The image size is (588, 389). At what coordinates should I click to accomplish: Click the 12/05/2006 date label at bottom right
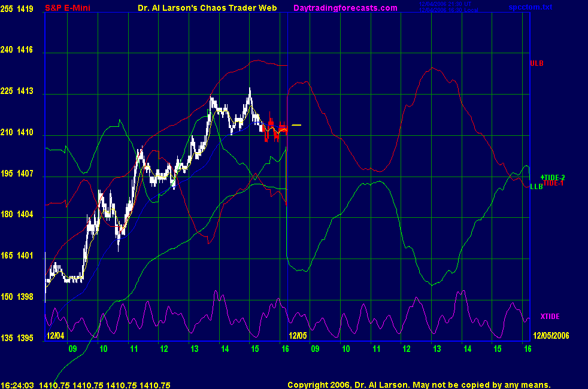553,336
